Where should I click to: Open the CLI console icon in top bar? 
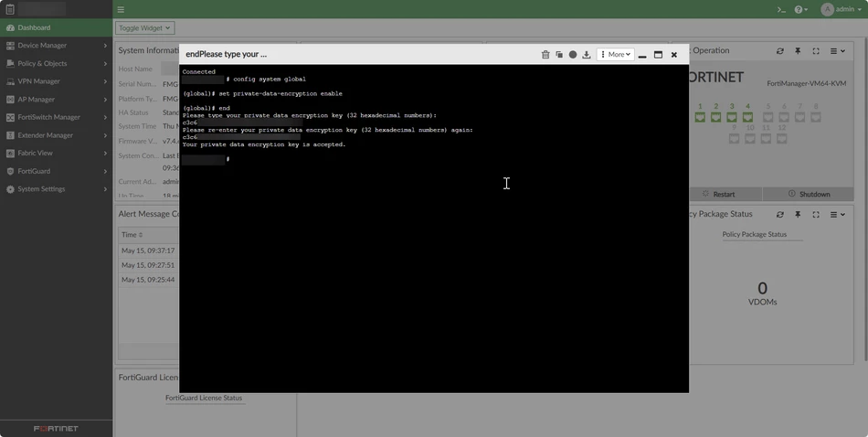tap(781, 9)
